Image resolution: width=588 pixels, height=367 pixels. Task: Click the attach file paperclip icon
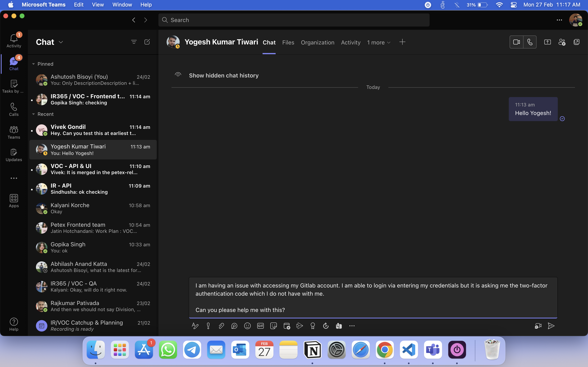click(x=221, y=326)
